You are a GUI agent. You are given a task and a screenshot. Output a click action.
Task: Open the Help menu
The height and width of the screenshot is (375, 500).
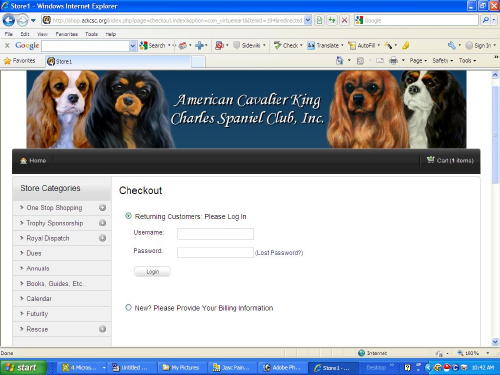[111, 34]
